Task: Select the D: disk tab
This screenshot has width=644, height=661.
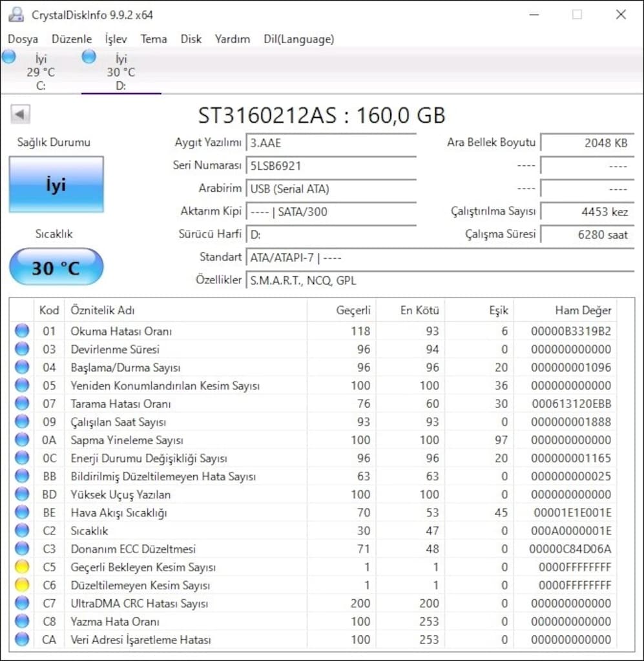Action: click(121, 72)
